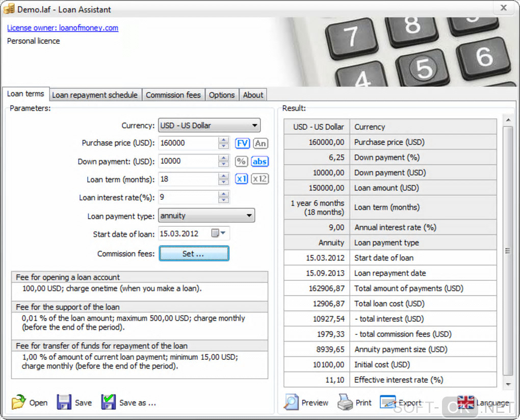Screen dimensions: 520x420
Task: Click the Print printer icon
Action: [x=345, y=402]
